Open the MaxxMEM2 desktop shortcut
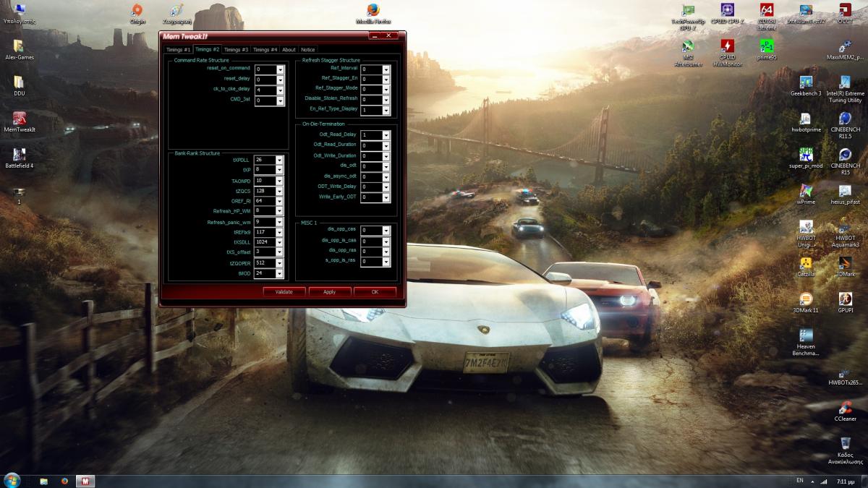The width and height of the screenshot is (868, 488). click(845, 51)
